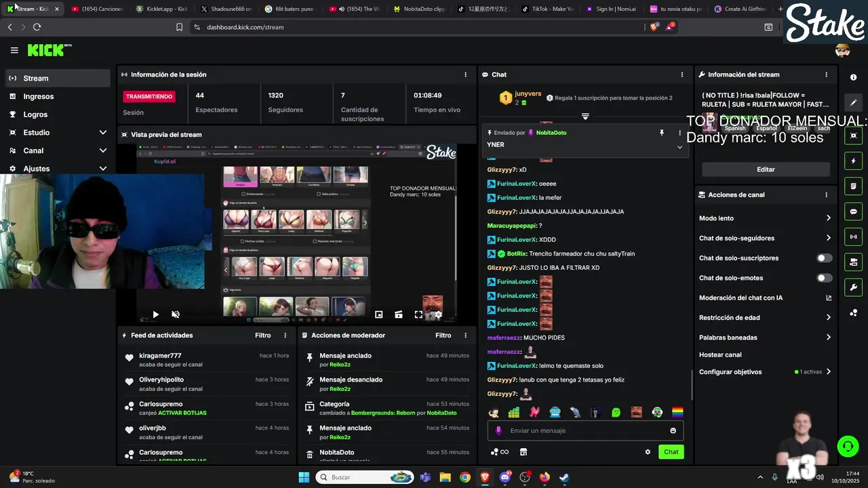
Task: Open the Stream section in sidebar
Action: pyautogui.click(x=58, y=78)
